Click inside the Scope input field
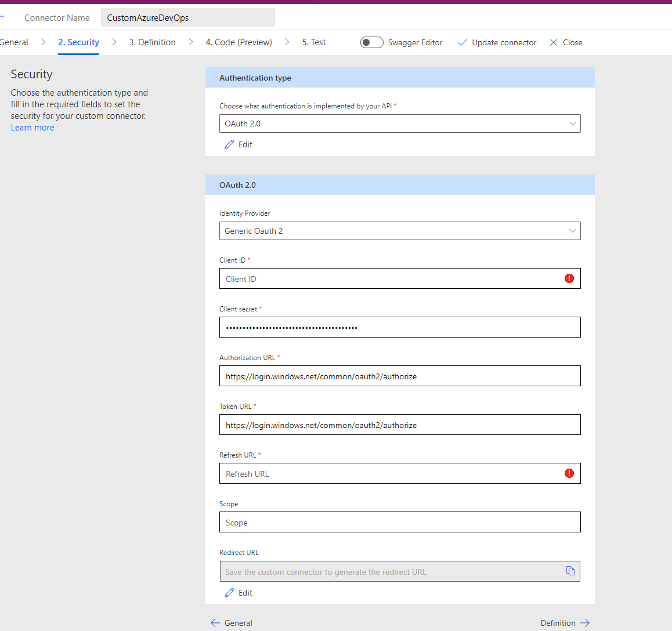 coord(400,522)
